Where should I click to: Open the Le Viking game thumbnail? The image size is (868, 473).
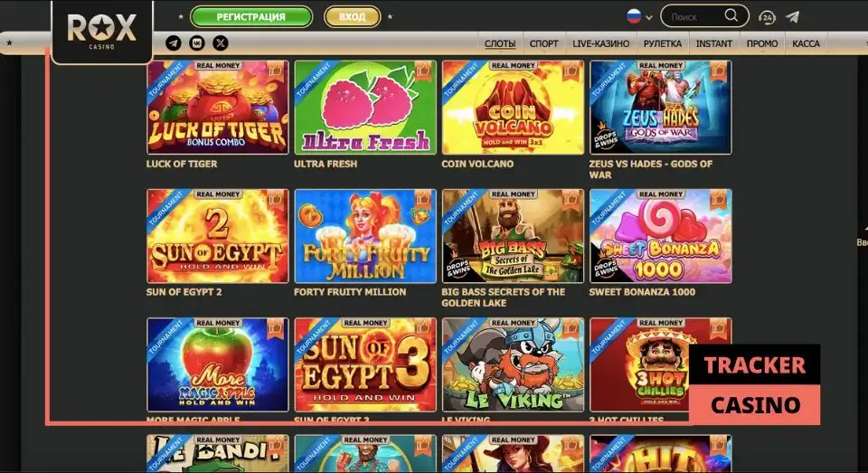coord(513,364)
